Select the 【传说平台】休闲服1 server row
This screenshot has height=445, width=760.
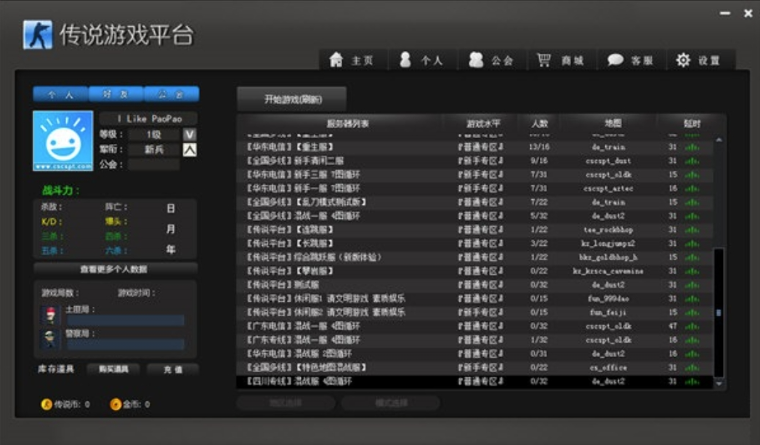point(475,299)
